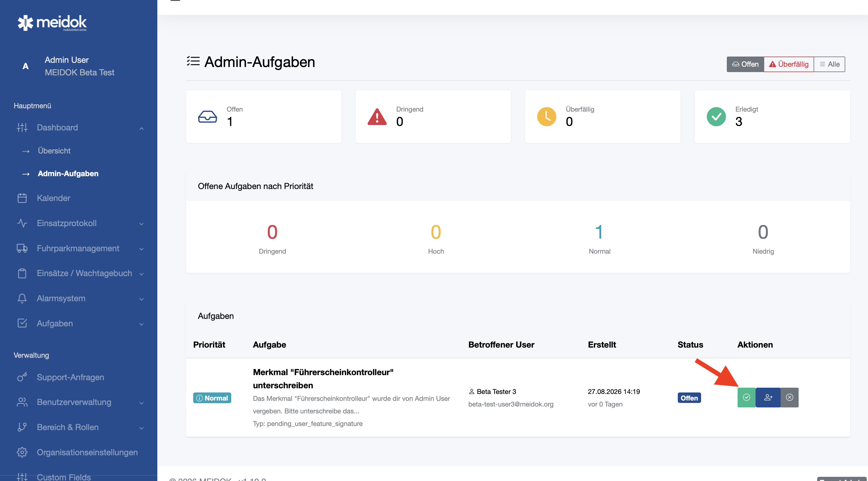
Task: Click the Einsatzprotokoll activity icon
Action: 22,223
